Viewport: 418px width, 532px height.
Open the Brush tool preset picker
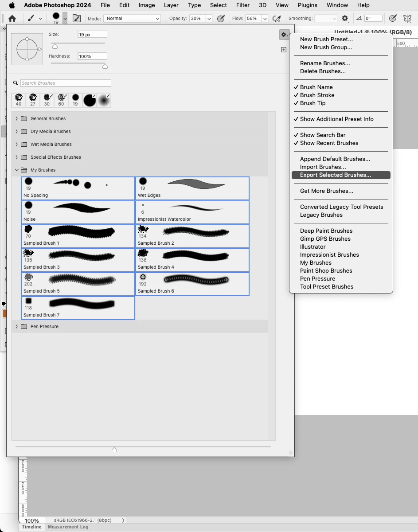[34, 19]
